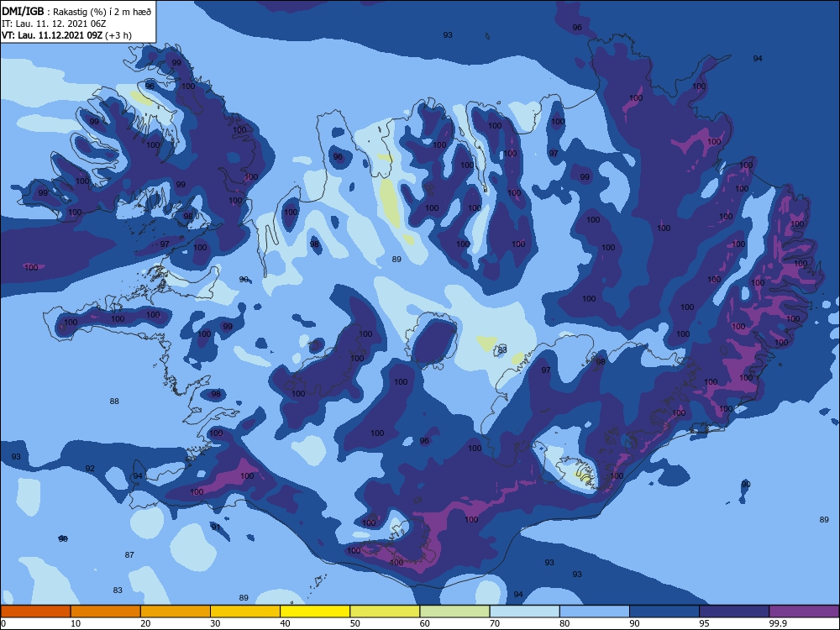Screen dimensions: 840x630
Task: Pick the 95–99.9 dark indigo legend swatch
Action: [x=734, y=612]
